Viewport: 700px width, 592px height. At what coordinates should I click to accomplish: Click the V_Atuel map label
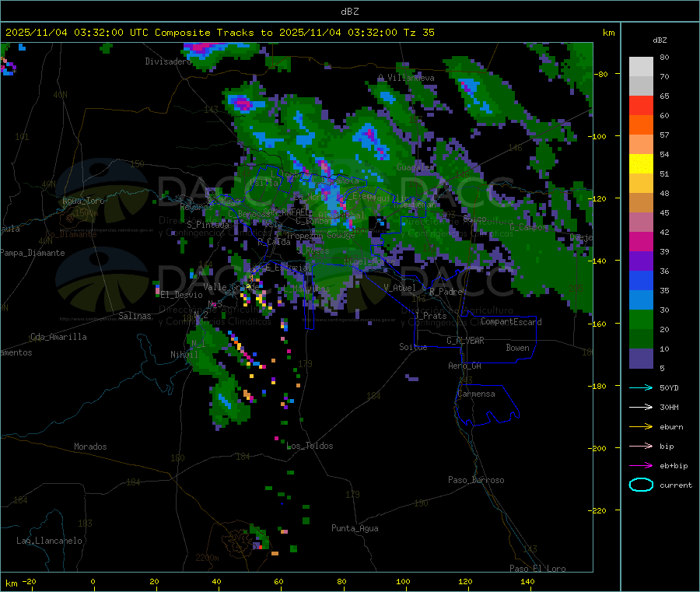pyautogui.click(x=400, y=288)
